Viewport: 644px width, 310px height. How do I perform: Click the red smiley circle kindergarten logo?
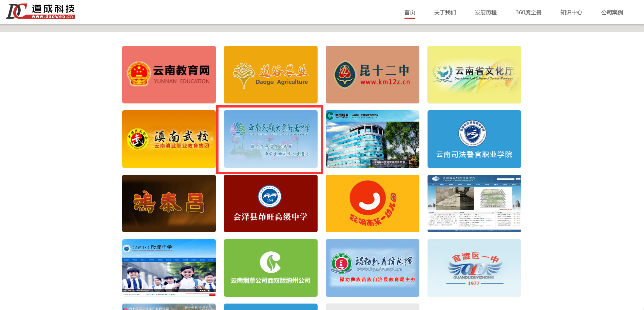(367, 198)
